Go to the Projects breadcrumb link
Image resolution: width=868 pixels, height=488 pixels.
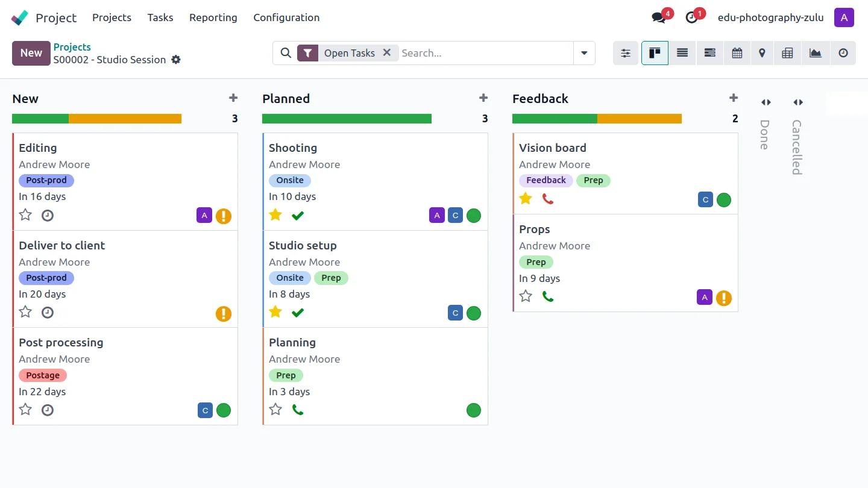72,47
